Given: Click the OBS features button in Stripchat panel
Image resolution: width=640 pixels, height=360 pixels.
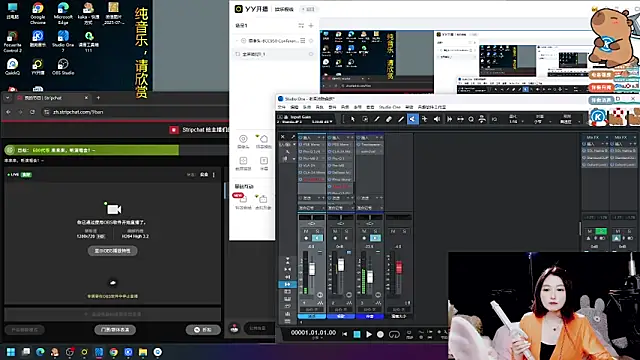Looking at the screenshot, I should pos(113,251).
